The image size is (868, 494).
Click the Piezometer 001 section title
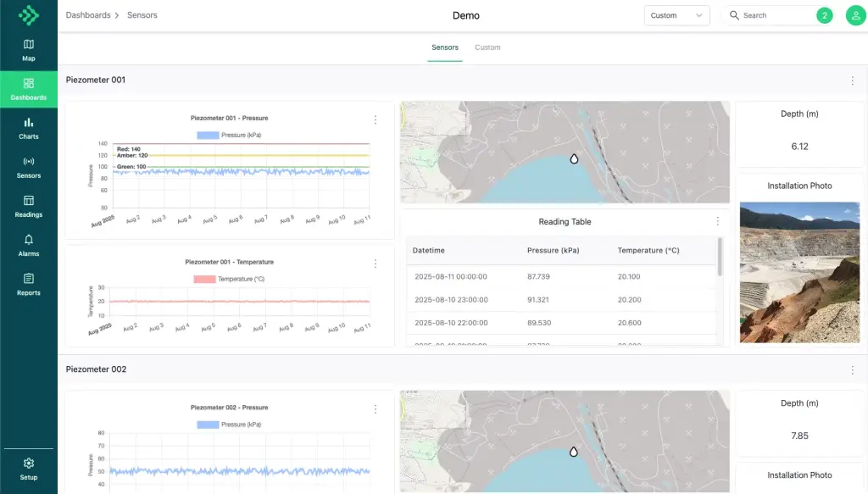(96, 80)
